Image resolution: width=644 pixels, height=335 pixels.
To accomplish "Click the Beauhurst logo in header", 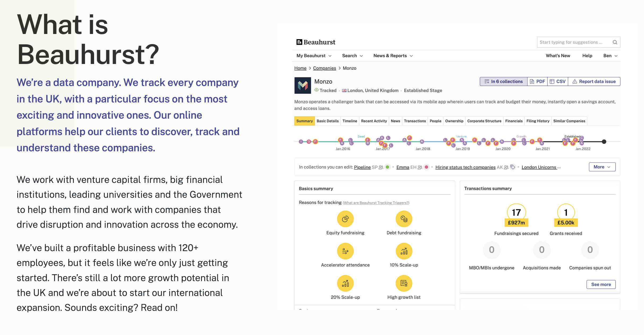I will (316, 42).
